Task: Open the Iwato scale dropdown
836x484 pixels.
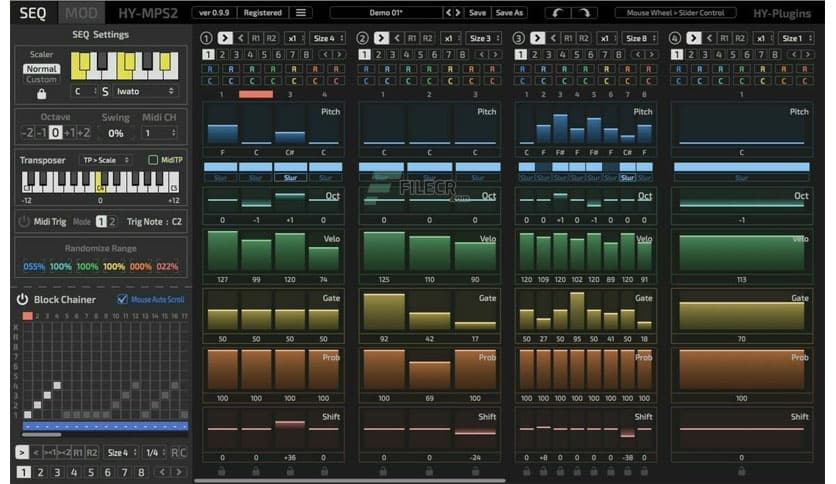Action: 144,92
